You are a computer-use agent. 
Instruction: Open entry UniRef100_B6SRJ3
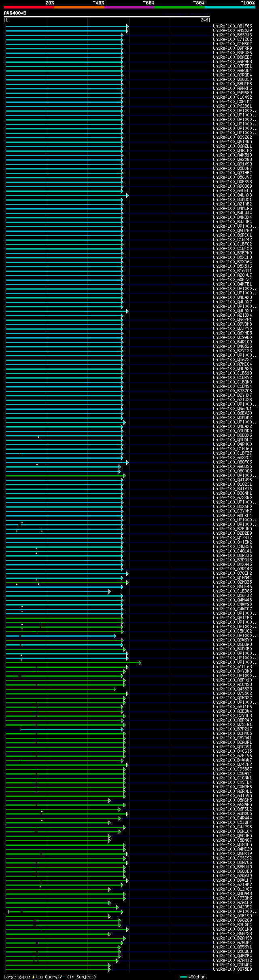pos(232,35)
